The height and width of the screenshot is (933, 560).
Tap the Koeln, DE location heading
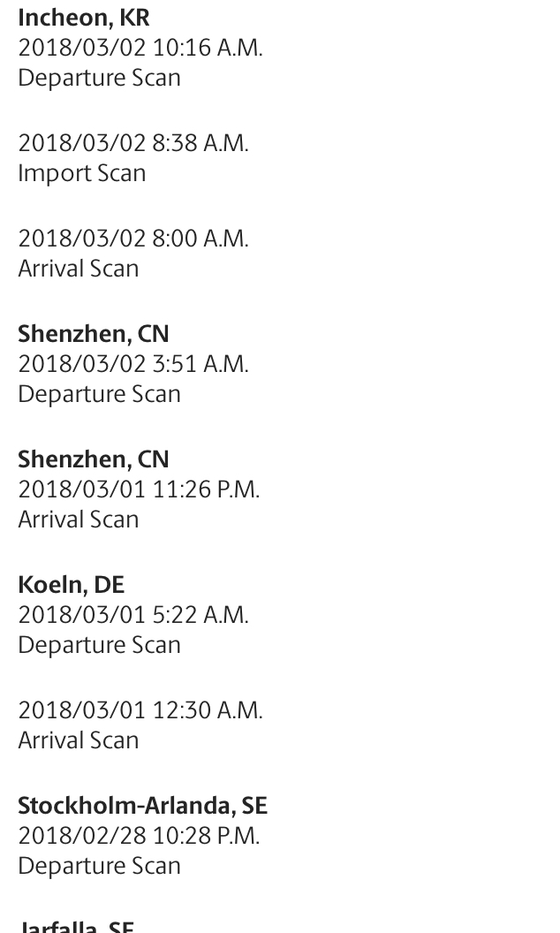71,584
